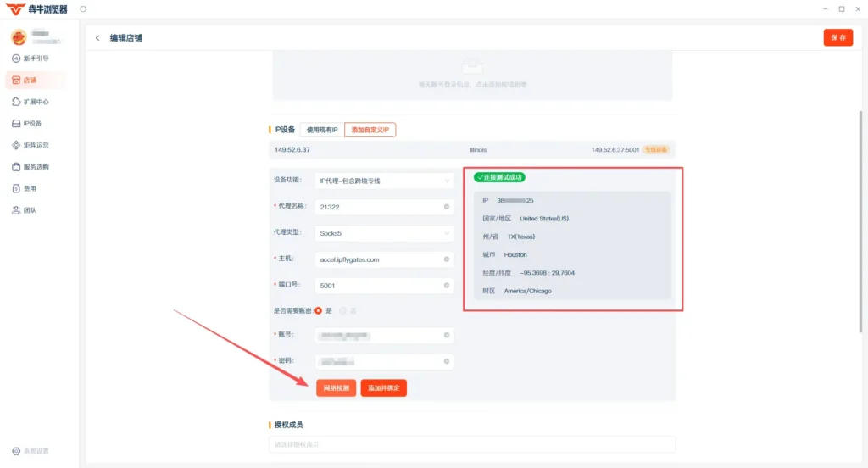Viewport: 868px width, 468px height.
Task: Expand the 设备功能 dropdown
Action: (x=385, y=181)
